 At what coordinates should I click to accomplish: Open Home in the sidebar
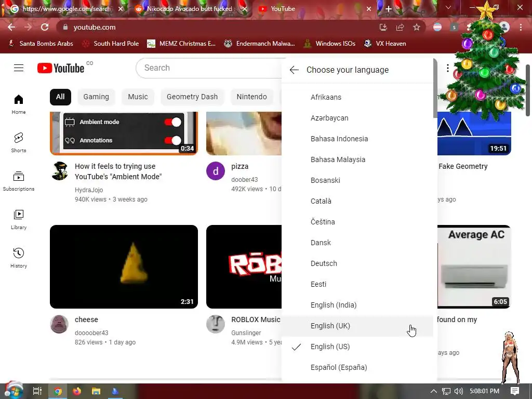click(19, 104)
